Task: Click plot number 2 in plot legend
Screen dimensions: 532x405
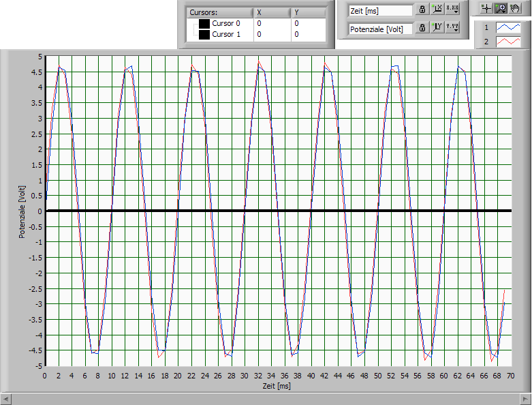Action: [x=486, y=42]
